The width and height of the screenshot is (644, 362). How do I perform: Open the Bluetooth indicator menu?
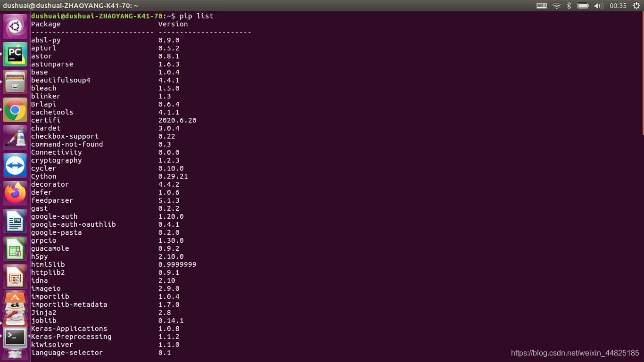coord(569,6)
